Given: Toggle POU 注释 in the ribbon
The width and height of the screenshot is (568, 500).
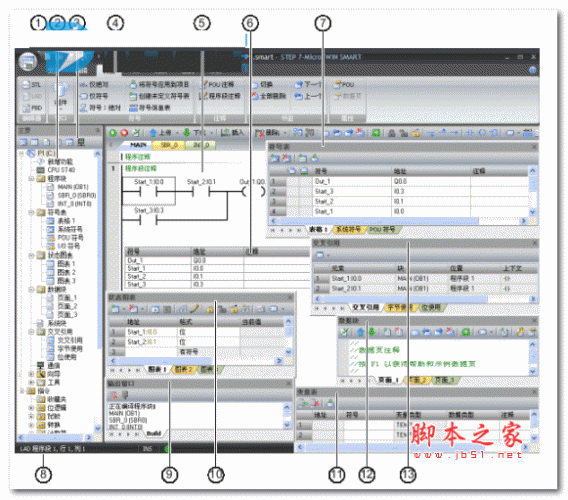Looking at the screenshot, I should pos(218,85).
